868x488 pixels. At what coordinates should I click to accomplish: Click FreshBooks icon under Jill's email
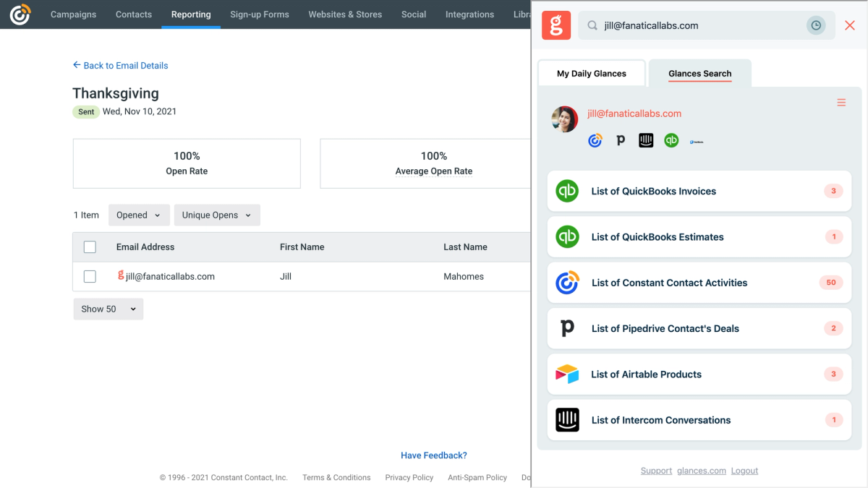[696, 142]
